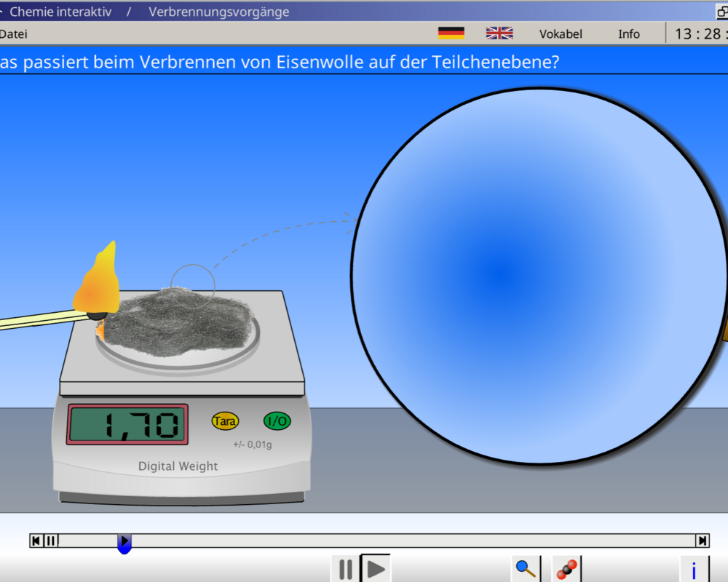Click the magnifying glass icon
Screen dimensions: 728x582
point(525,568)
